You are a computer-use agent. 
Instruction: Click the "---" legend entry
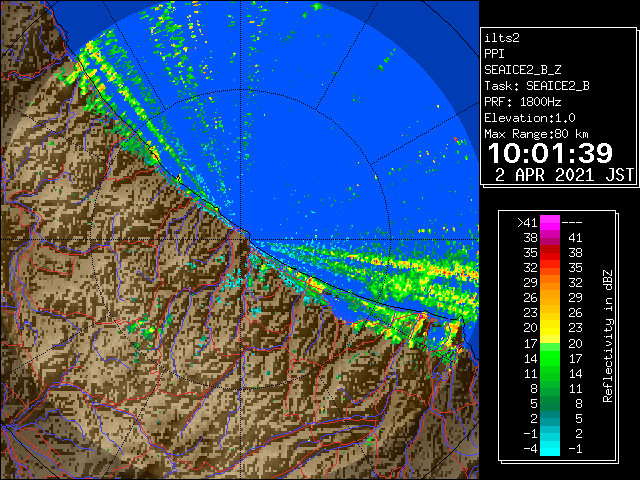pos(572,223)
